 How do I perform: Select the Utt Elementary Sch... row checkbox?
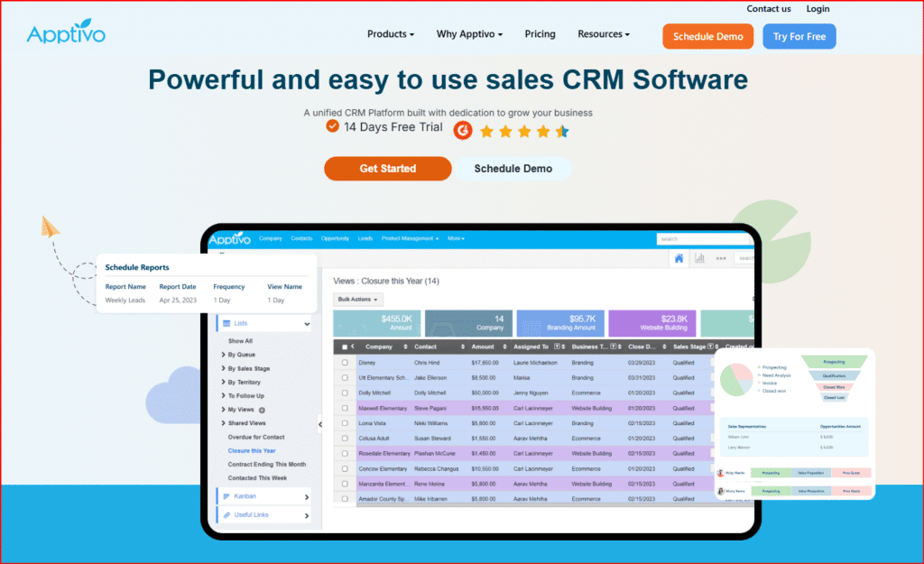[x=345, y=378]
